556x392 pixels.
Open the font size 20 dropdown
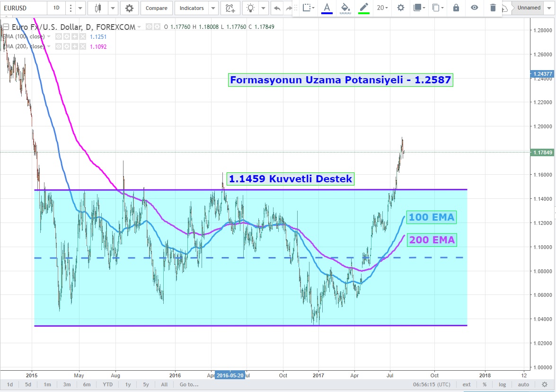(382, 8)
